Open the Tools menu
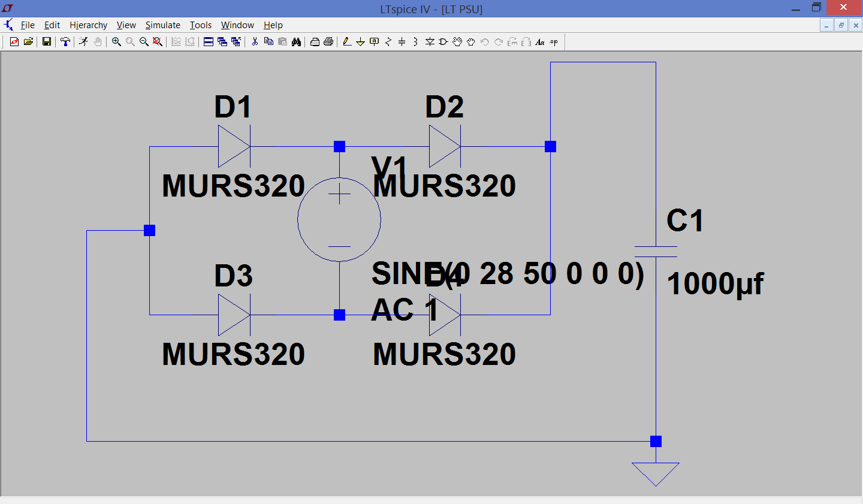The height and width of the screenshot is (504, 863). [x=201, y=25]
